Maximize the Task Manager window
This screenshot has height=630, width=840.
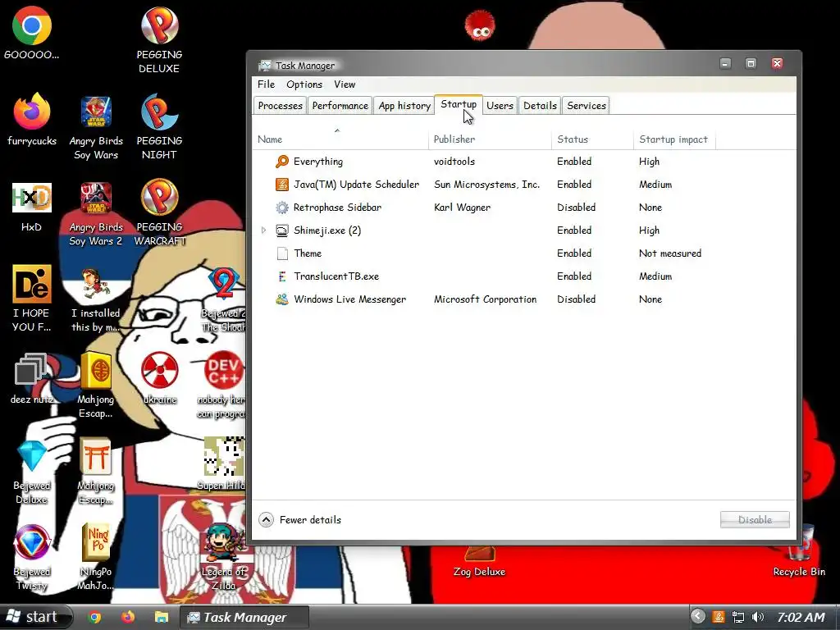(751, 64)
